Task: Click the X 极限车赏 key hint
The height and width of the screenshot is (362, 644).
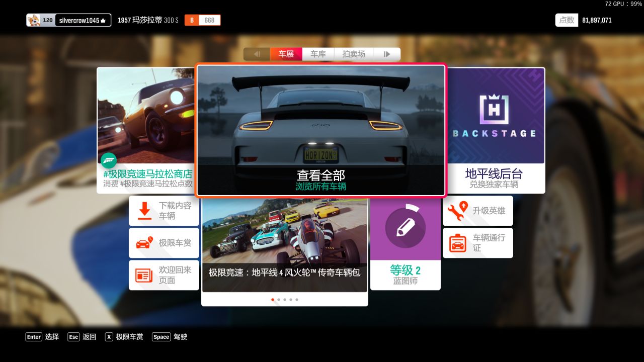Action: tap(124, 337)
